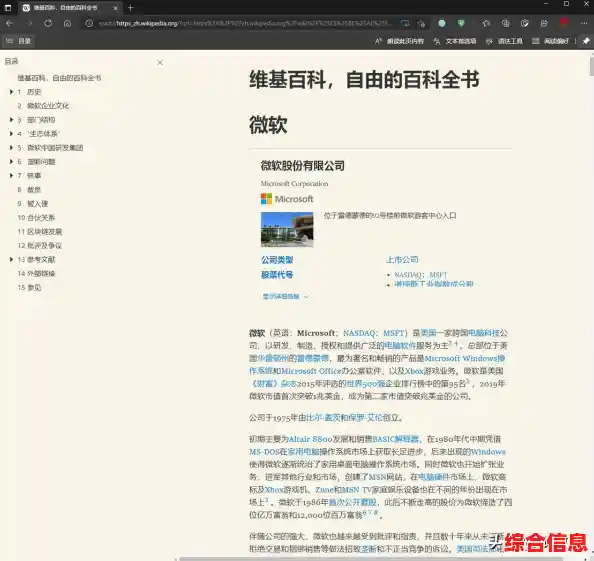This screenshot has width=594, height=561.
Task: Close the 目录 contents panel
Action: pyautogui.click(x=160, y=63)
